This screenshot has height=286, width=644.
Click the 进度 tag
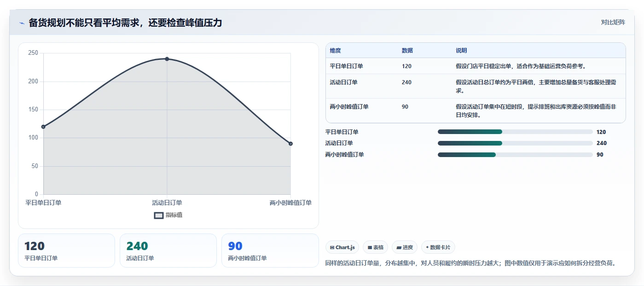click(x=405, y=247)
